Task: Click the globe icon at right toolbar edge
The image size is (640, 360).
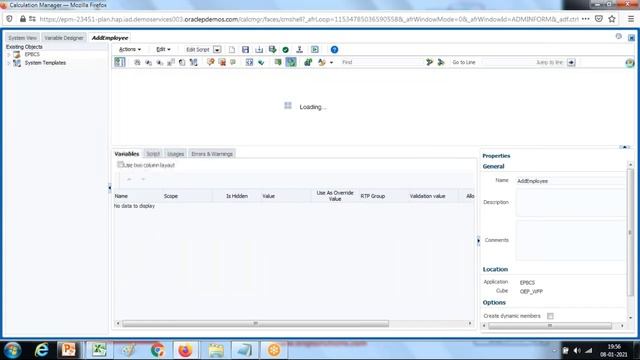Action: pos(629,63)
